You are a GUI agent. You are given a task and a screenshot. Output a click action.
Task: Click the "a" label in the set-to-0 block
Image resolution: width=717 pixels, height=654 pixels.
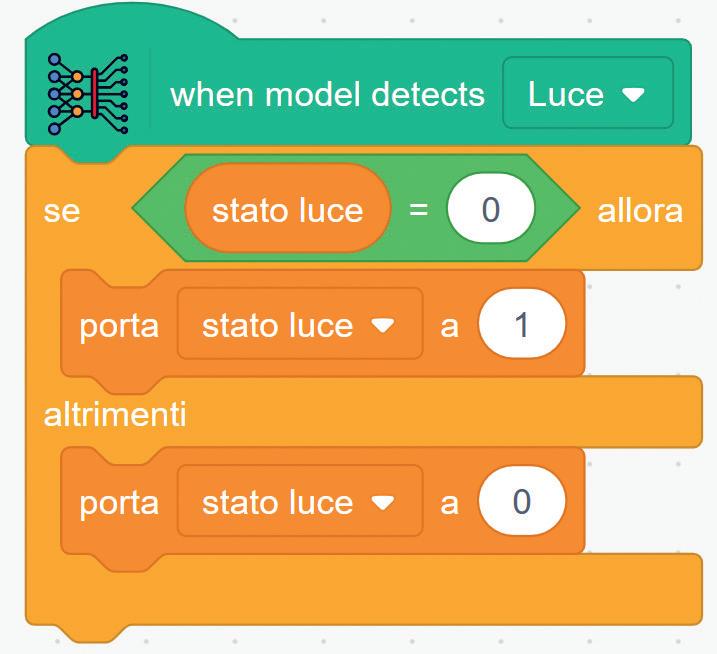click(450, 502)
